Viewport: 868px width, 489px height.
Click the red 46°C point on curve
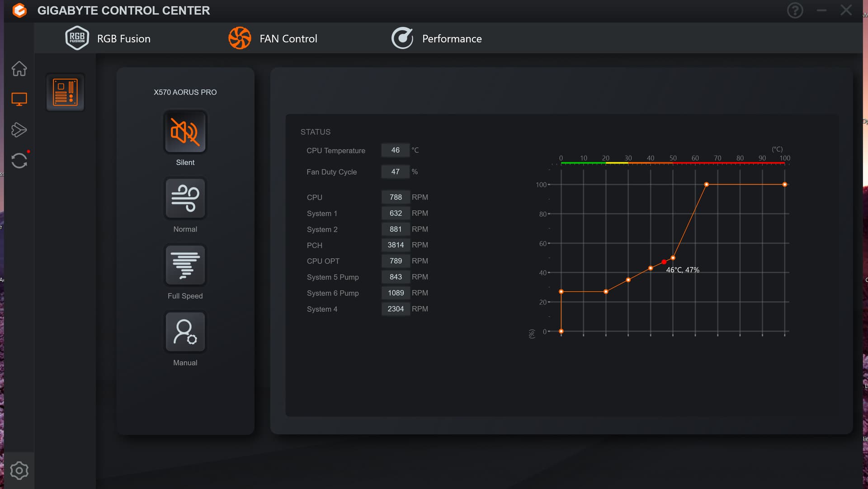coord(664,262)
